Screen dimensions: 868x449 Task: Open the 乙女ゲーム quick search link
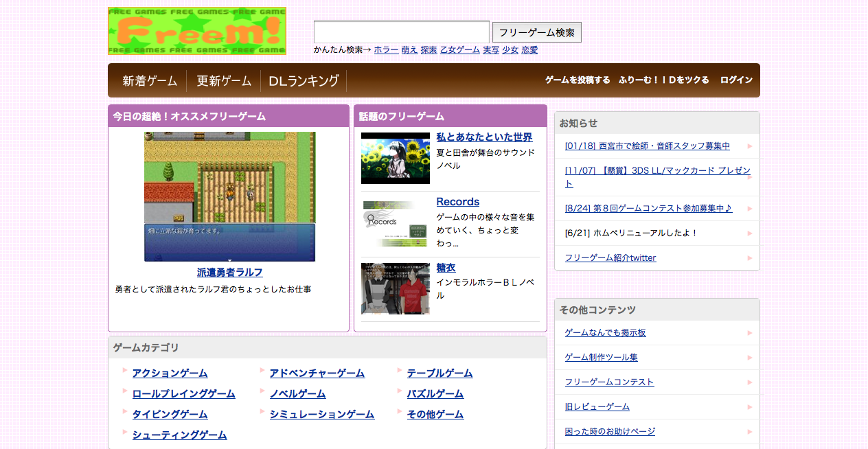tap(460, 50)
